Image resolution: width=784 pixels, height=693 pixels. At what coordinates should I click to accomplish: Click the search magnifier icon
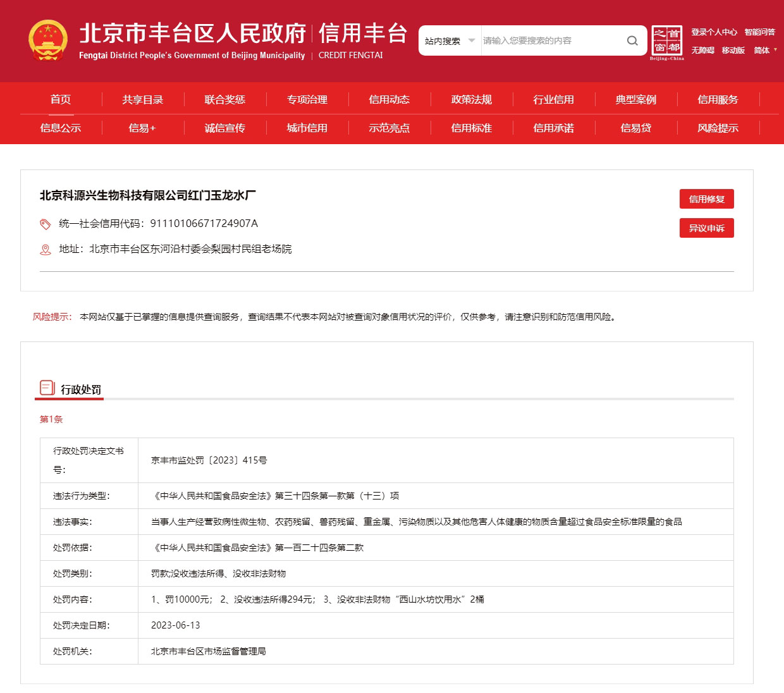(x=632, y=40)
